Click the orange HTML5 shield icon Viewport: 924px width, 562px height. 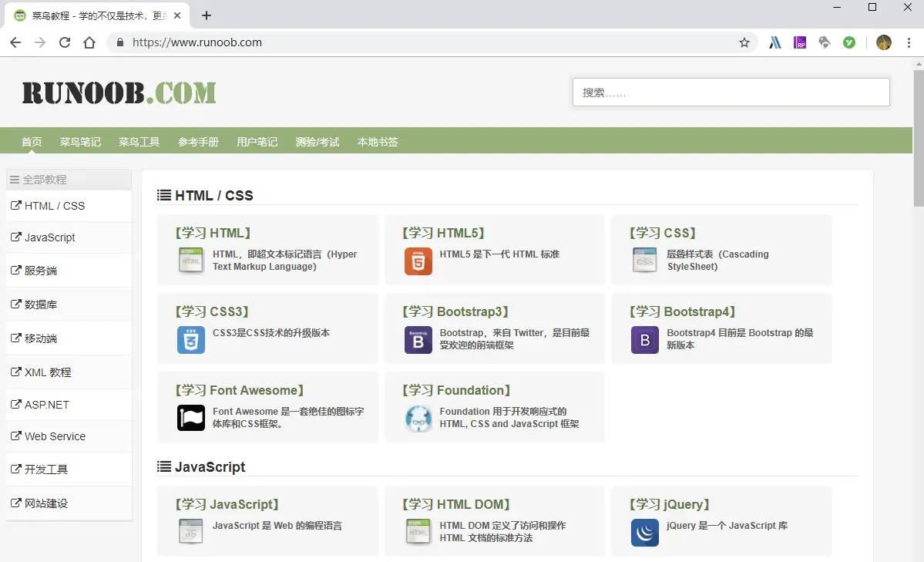[x=418, y=261]
